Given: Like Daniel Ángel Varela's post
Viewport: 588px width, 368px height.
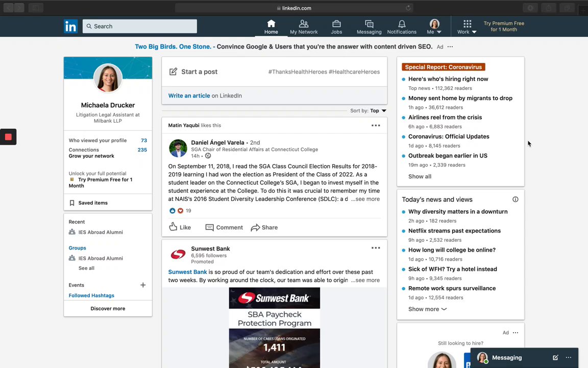Looking at the screenshot, I should pyautogui.click(x=180, y=227).
